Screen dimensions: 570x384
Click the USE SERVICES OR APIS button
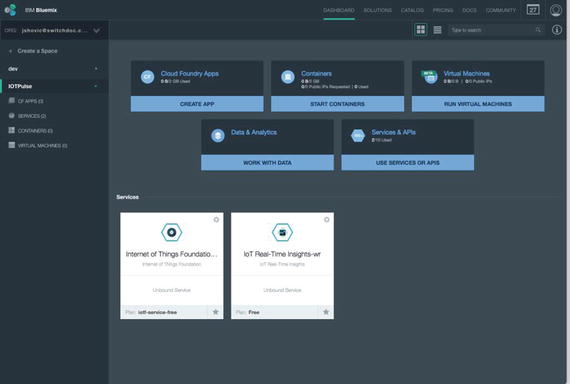pos(408,163)
